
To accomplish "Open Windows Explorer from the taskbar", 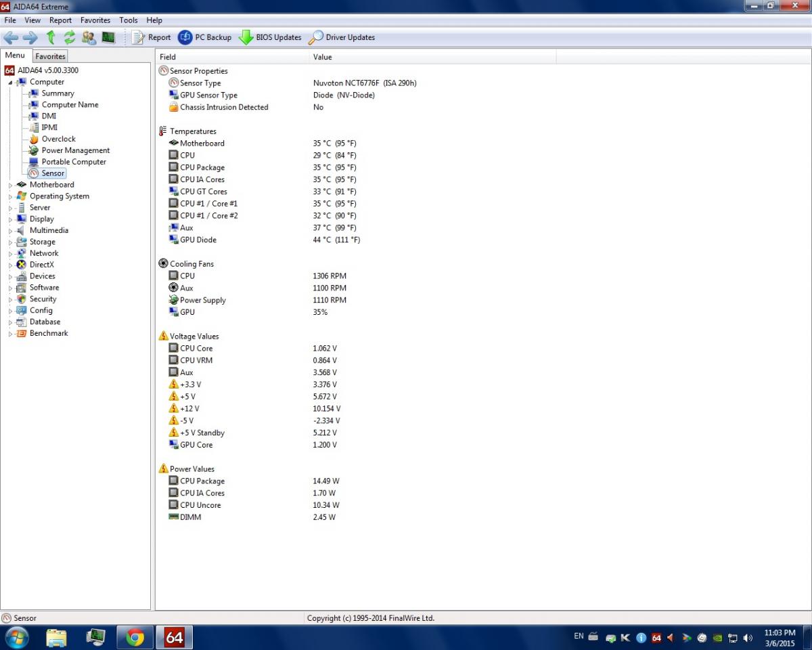I will click(57, 637).
